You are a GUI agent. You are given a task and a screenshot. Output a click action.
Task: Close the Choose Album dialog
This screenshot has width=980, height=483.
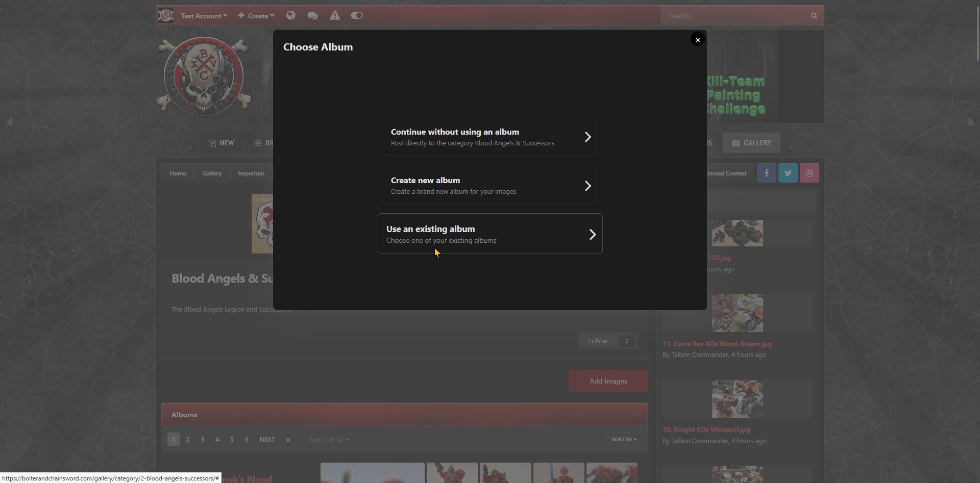click(x=698, y=40)
